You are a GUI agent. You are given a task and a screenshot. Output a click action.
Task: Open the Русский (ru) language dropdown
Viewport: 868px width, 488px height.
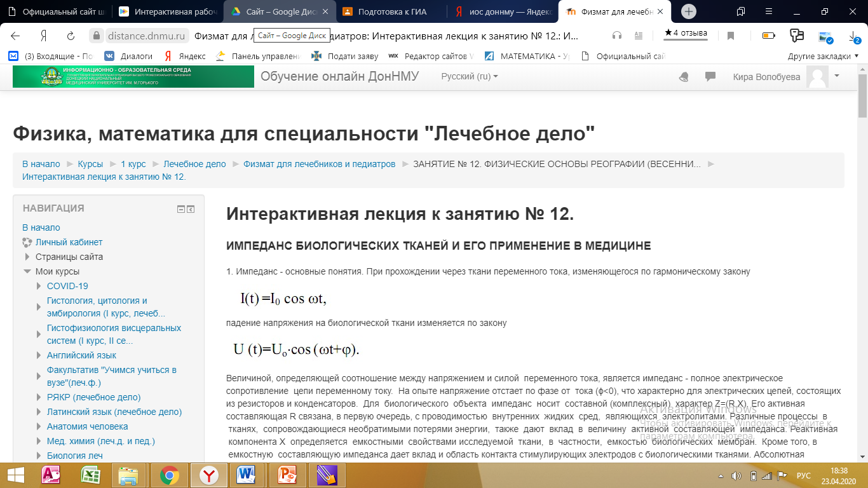pyautogui.click(x=470, y=76)
